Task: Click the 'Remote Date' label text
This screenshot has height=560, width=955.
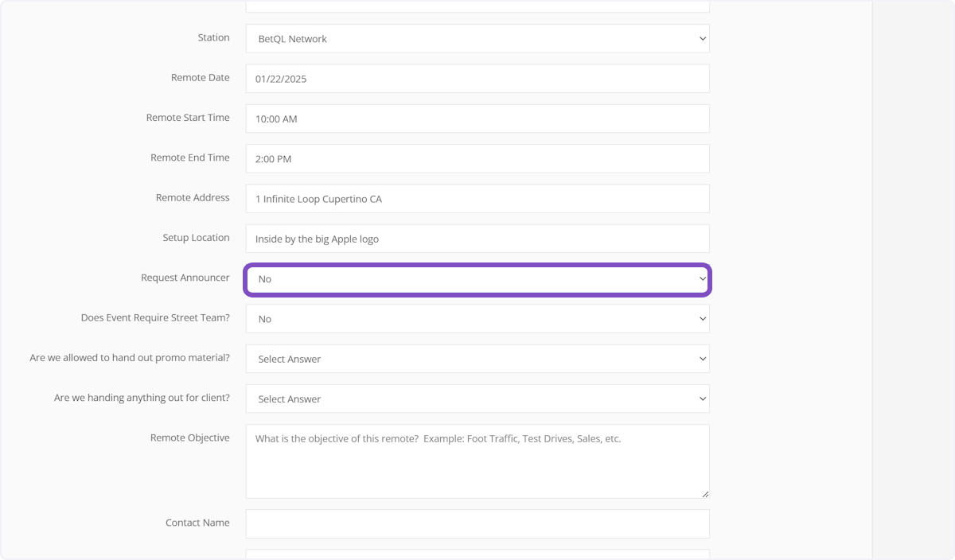Action: (x=200, y=78)
